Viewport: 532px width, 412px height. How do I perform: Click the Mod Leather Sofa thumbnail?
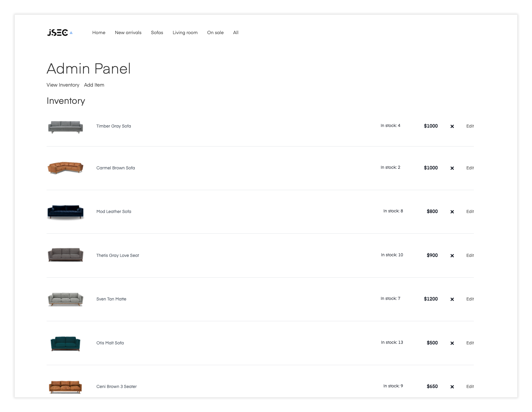coord(65,211)
